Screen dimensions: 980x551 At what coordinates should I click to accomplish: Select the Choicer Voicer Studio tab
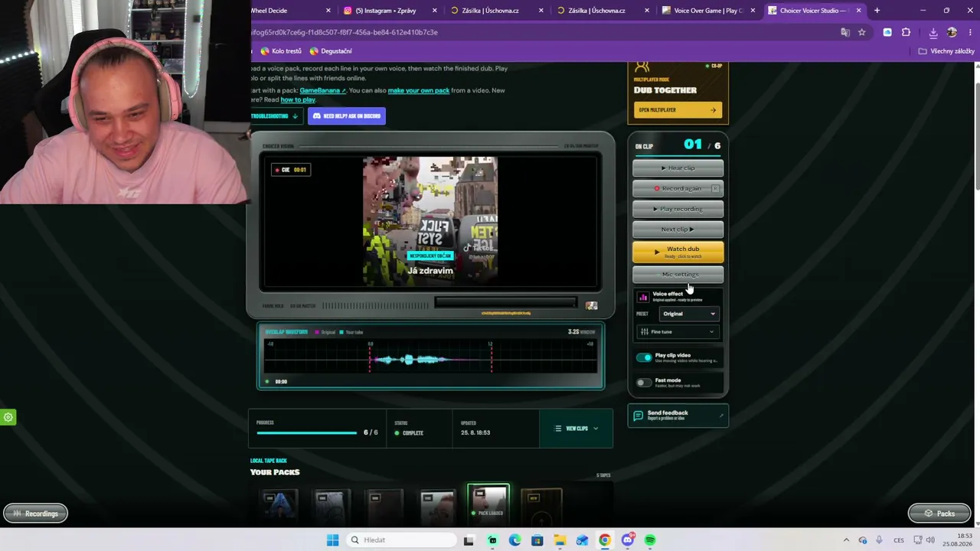[815, 11]
